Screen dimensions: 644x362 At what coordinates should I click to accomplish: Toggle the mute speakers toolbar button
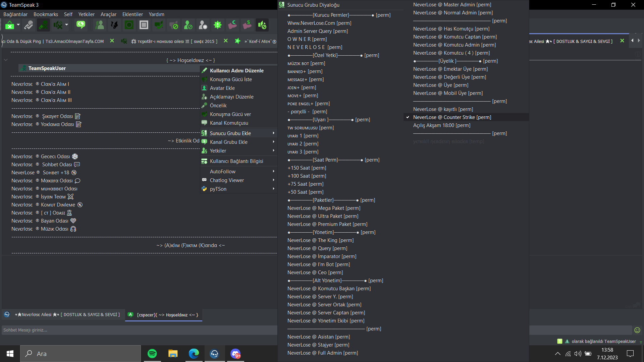(58, 25)
